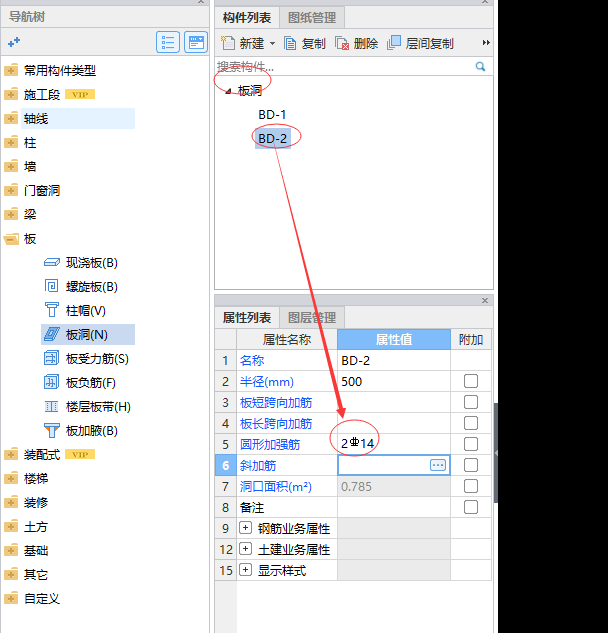
Task: Click the sparkle icon in navigation tree toolbar
Action: pos(14,42)
